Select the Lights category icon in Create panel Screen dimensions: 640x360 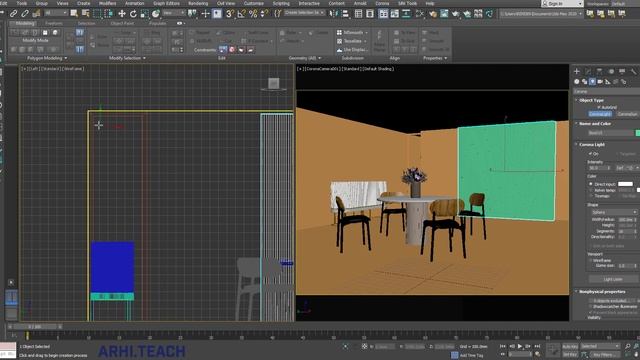[592, 82]
